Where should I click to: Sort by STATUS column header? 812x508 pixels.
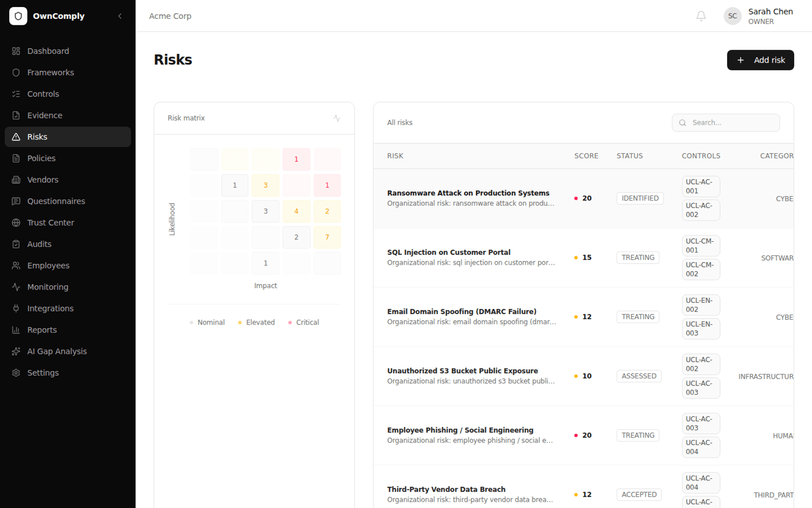(x=629, y=156)
